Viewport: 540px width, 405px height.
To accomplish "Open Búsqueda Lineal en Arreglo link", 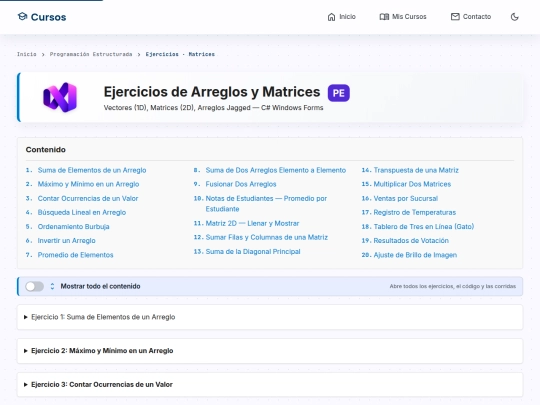I will pos(82,212).
